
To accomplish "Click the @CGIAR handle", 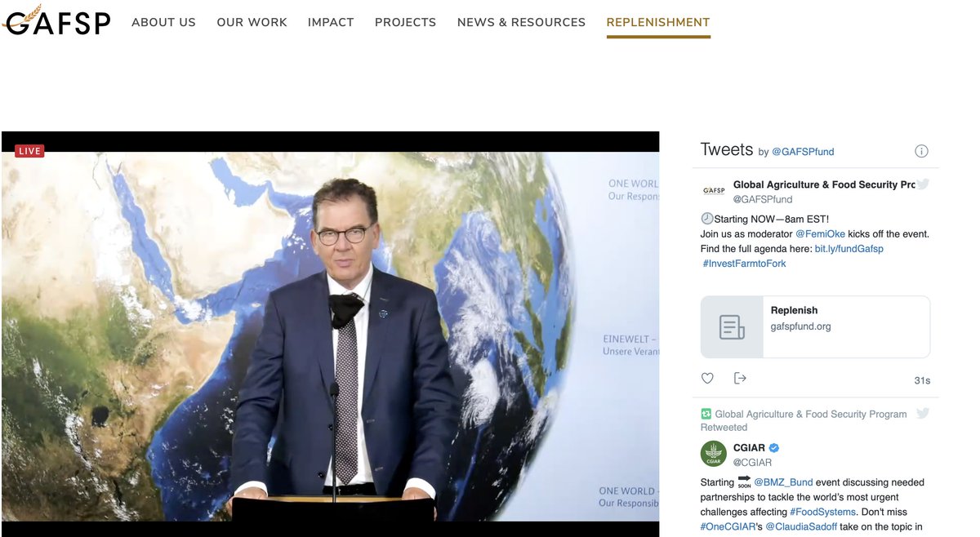I will [x=752, y=463].
